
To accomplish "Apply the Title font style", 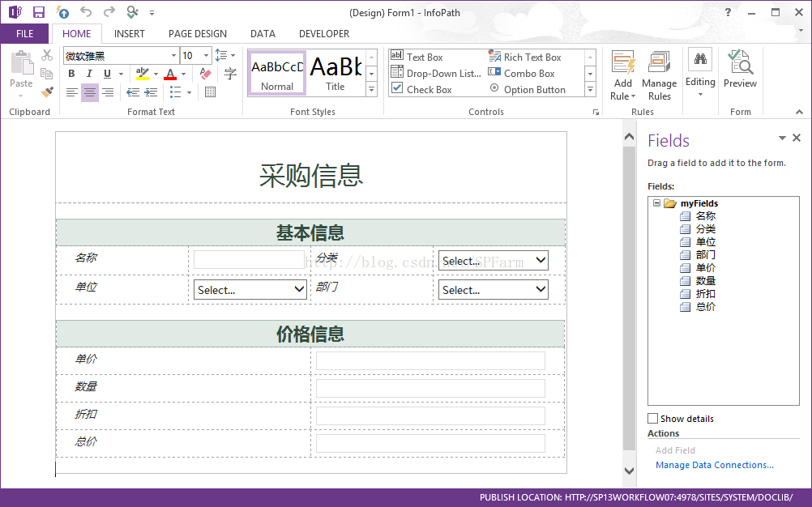I will pyautogui.click(x=335, y=73).
